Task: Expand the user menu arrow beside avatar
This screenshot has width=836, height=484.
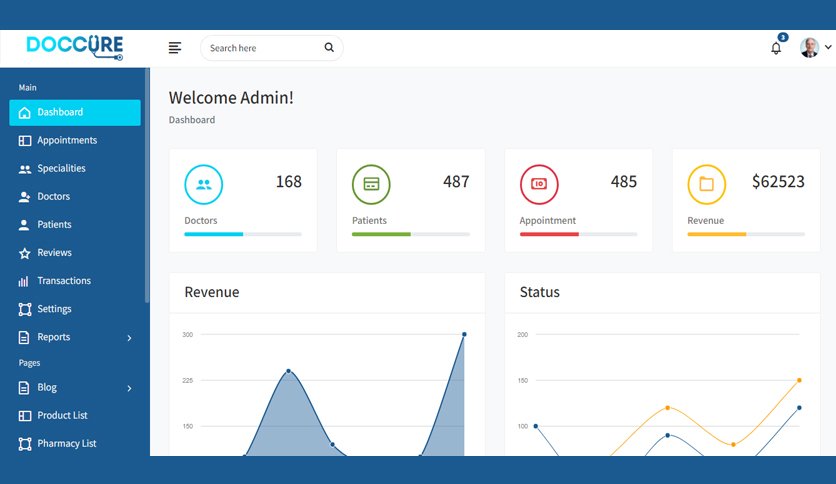Action: pyautogui.click(x=828, y=47)
